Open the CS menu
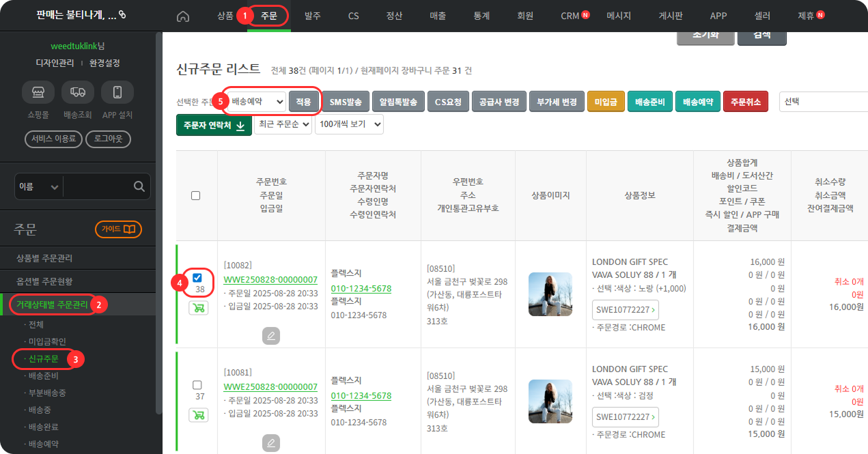The height and width of the screenshot is (454, 868). tap(353, 16)
